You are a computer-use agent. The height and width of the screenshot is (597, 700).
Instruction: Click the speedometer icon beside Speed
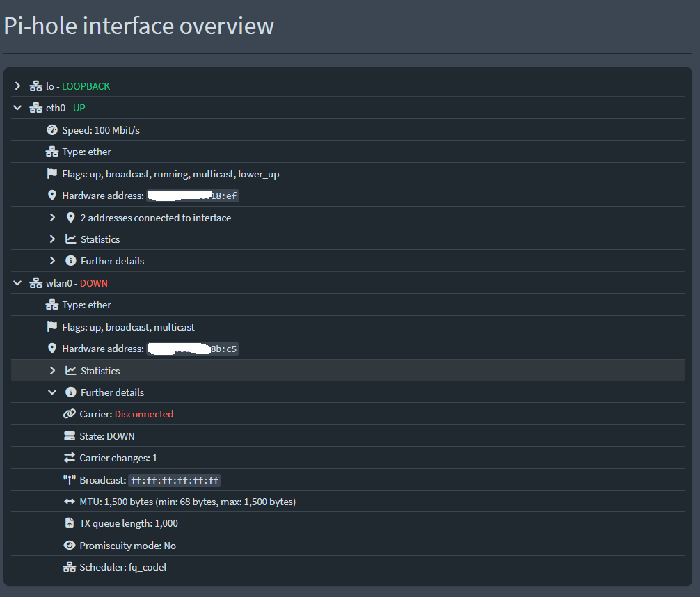pyautogui.click(x=52, y=130)
